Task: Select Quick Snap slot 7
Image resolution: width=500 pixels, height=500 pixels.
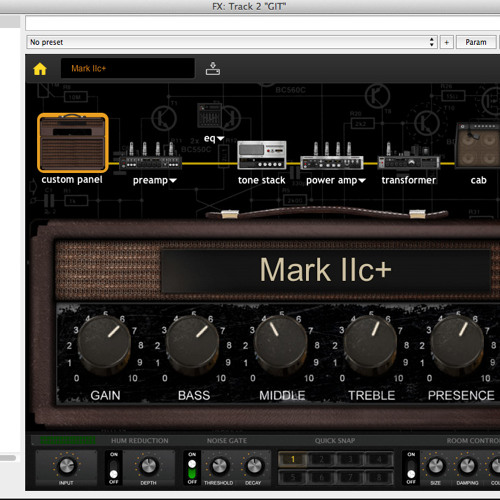Action: 350,477
